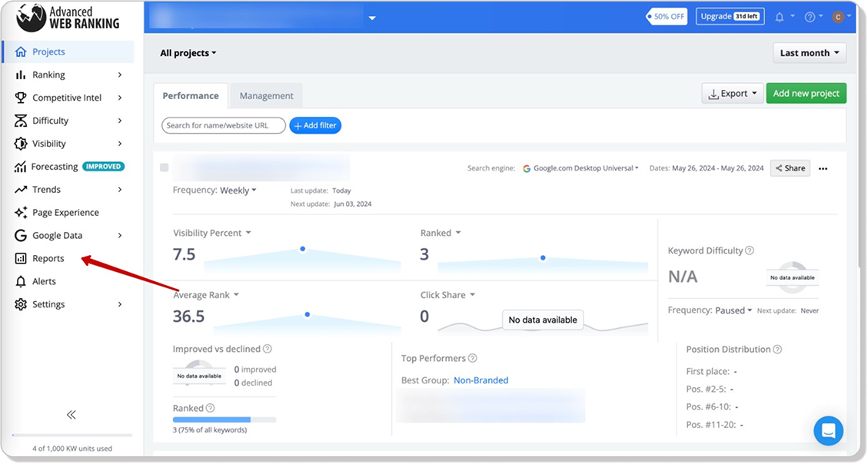Screen dimensions: 868x464
Task: Open the Average Rank metric dropdown
Action: pos(206,295)
